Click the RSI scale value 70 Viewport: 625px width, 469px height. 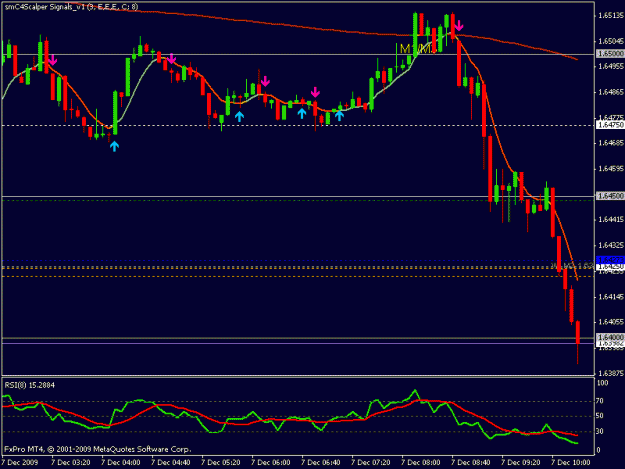[601, 401]
